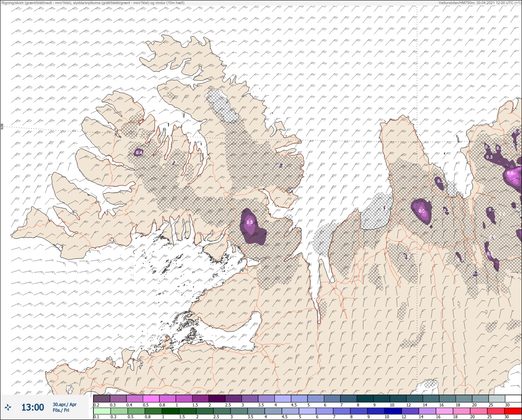522x420 pixels.
Task: Click the 'Fös./ Fri' weekday text
Action: pos(61,410)
